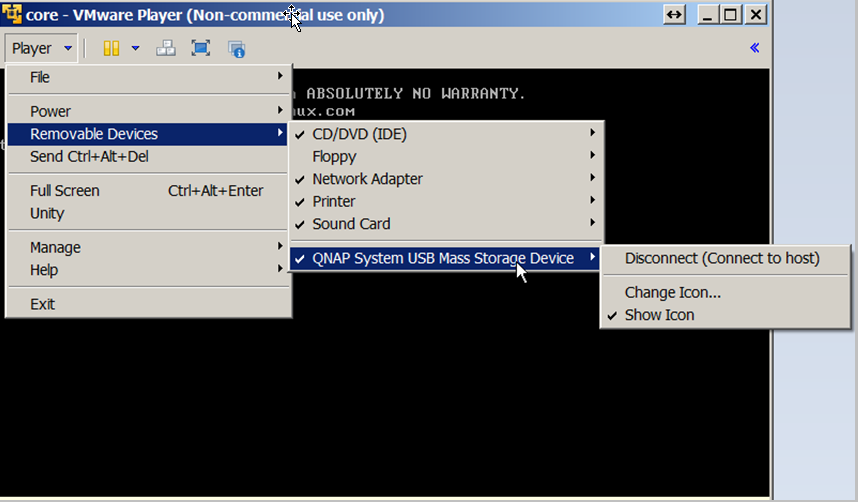Screen dimensions: 858x502
Task: Choose Unity from the Player menu
Action: pos(148,213)
